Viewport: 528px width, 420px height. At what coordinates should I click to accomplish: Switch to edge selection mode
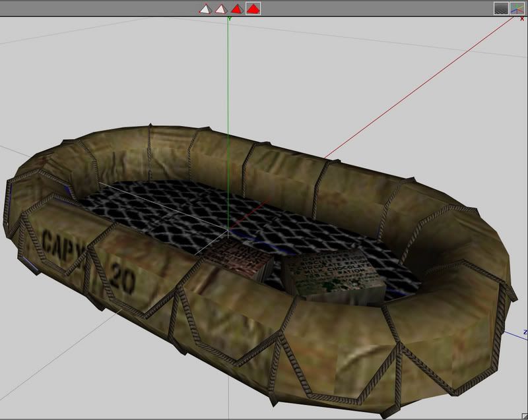[221, 9]
